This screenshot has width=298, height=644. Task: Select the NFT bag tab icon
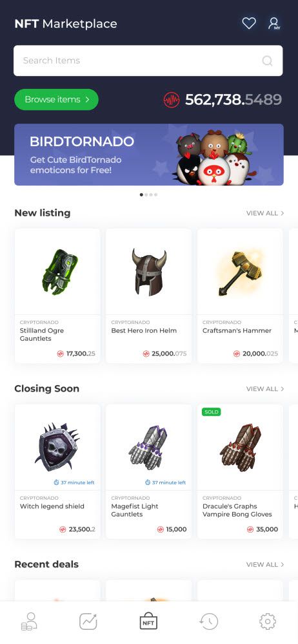pyautogui.click(x=148, y=621)
